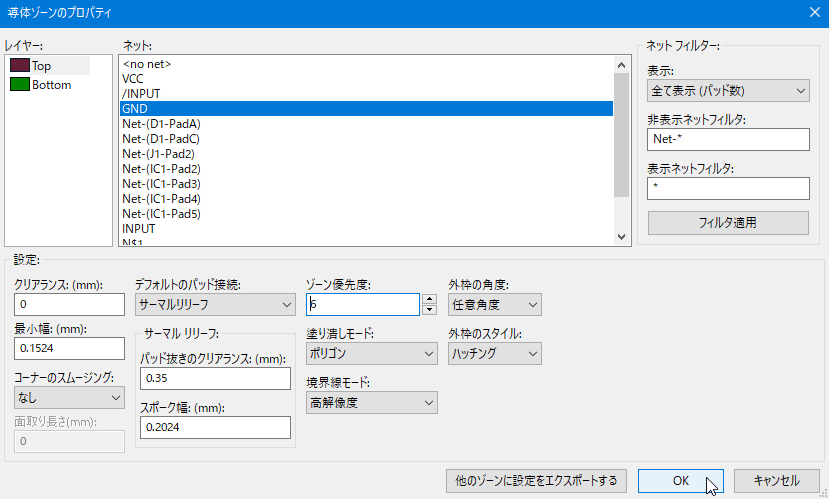Click the net list scroll up arrow
Screen dimensions: 829x499
click(x=621, y=65)
